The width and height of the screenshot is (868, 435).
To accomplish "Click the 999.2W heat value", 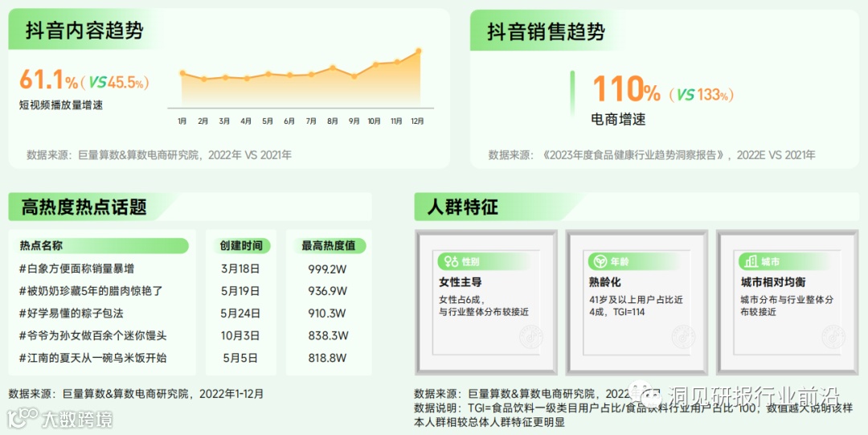I will (x=327, y=269).
